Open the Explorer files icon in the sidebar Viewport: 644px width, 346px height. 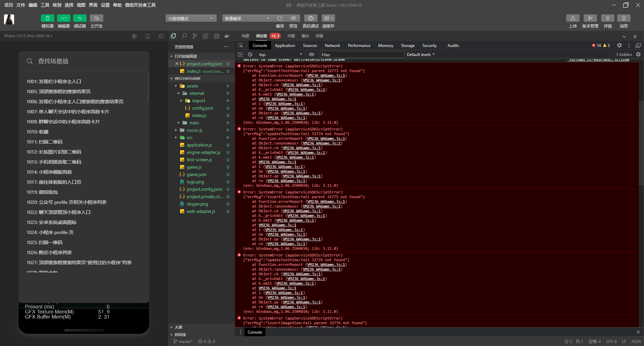(173, 36)
